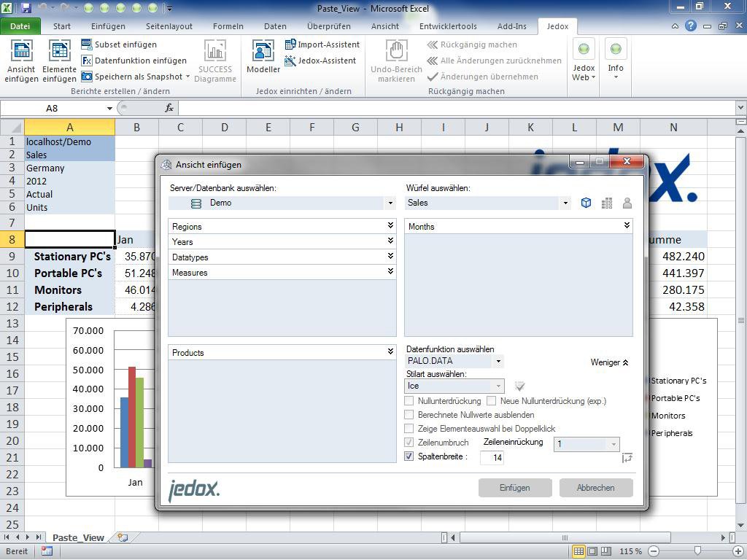Switch to the Entwicklertools ribbon tab
This screenshot has width=747, height=560.
click(x=448, y=26)
